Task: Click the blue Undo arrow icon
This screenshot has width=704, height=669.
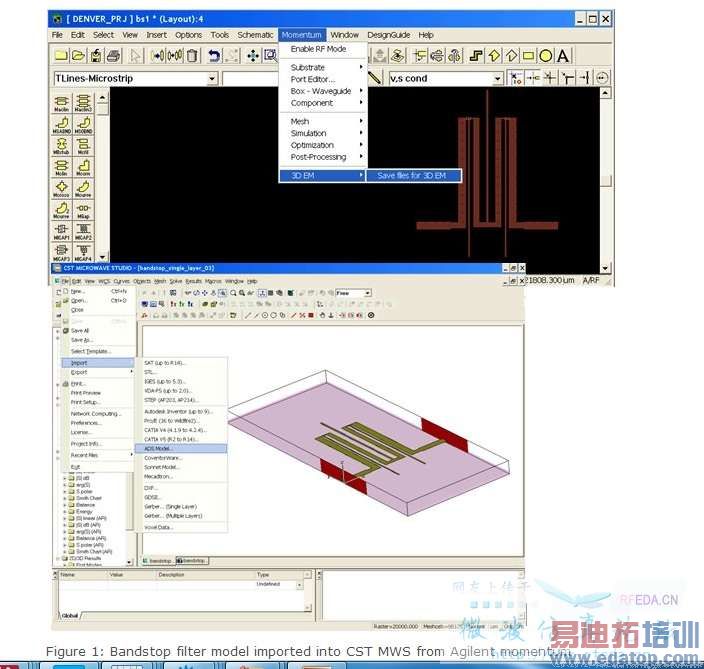Action: click(214, 56)
